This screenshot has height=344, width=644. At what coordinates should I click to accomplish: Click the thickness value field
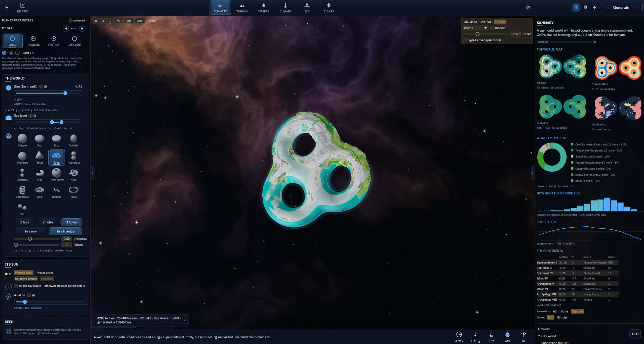tap(67, 239)
